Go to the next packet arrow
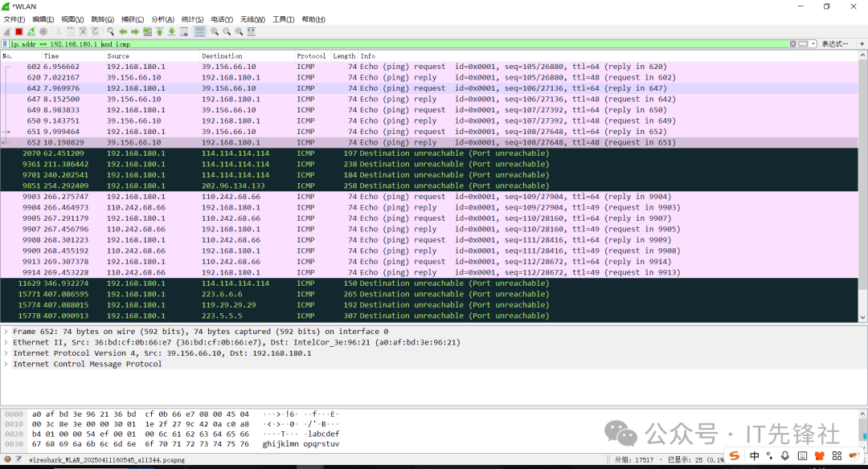 (135, 31)
